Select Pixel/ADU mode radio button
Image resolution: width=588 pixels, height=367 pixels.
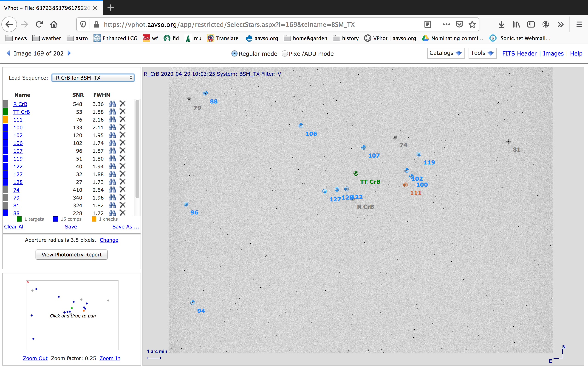click(x=285, y=54)
